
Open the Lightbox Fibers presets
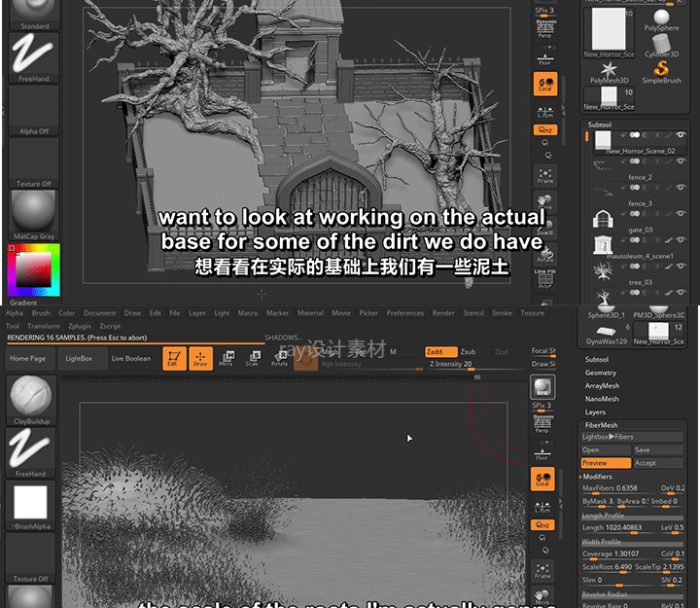[632, 437]
